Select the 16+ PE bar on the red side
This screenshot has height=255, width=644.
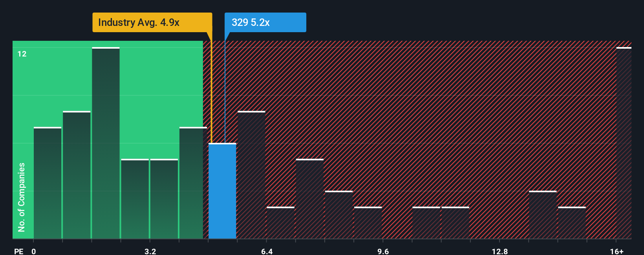tap(624, 143)
